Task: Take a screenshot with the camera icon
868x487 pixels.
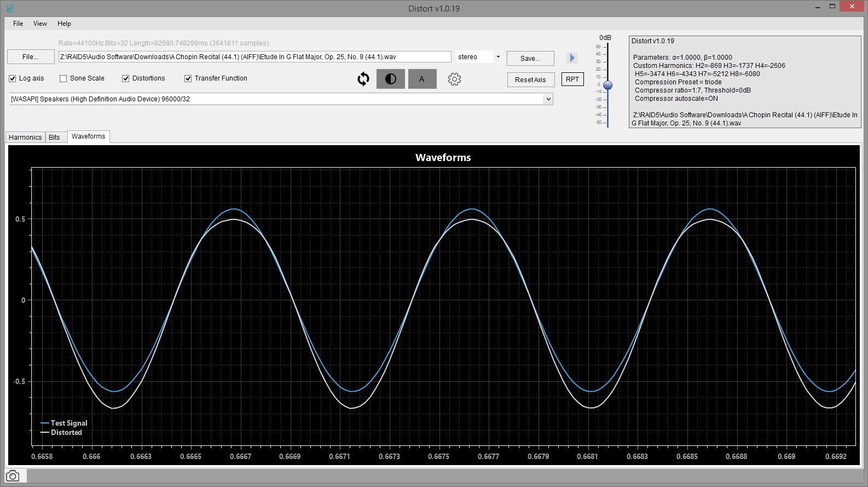Action: (x=13, y=476)
